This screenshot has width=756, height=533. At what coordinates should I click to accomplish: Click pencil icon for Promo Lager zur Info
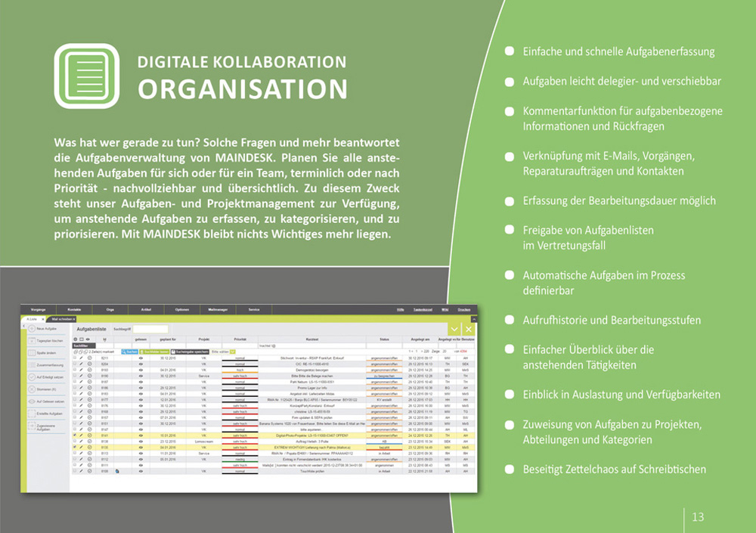point(82,388)
